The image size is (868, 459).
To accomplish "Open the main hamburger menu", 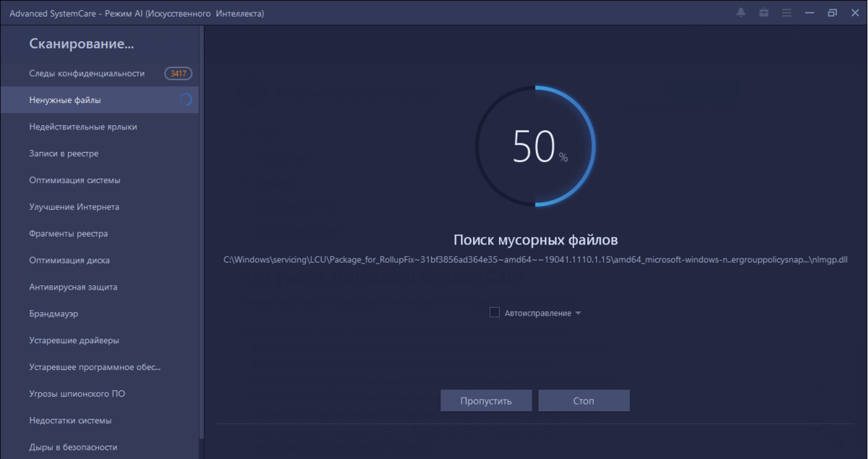I will click(786, 12).
